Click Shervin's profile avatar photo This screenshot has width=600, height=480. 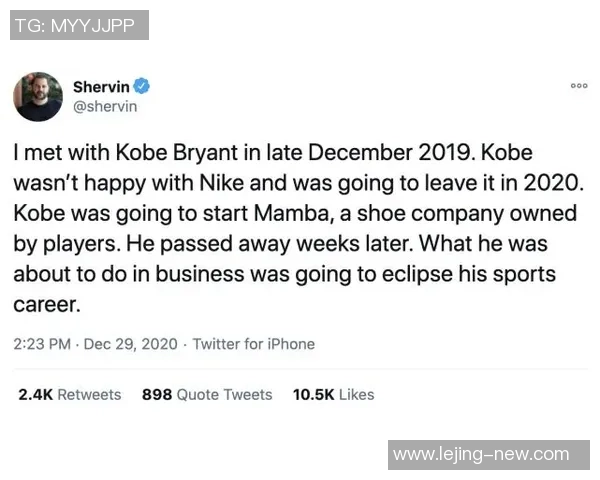38,97
